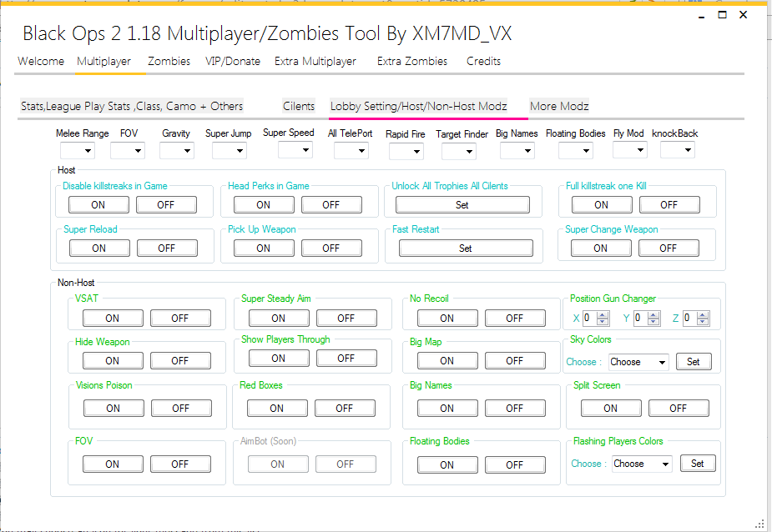The width and height of the screenshot is (772, 532).
Task: Turn OFF Big Map
Action: 515,361
